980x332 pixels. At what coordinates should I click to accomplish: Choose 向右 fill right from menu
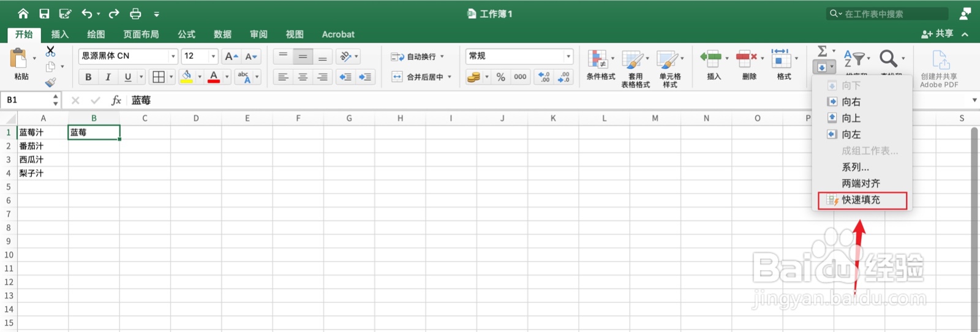(862, 102)
